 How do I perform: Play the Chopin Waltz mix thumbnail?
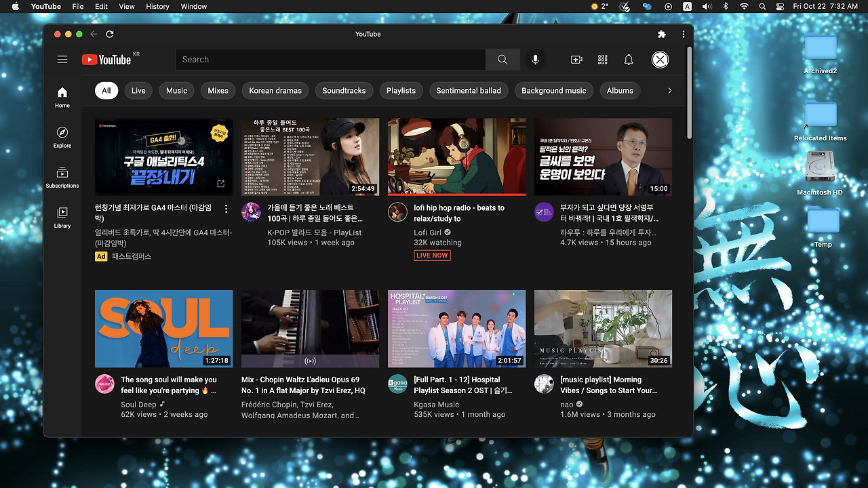point(310,329)
